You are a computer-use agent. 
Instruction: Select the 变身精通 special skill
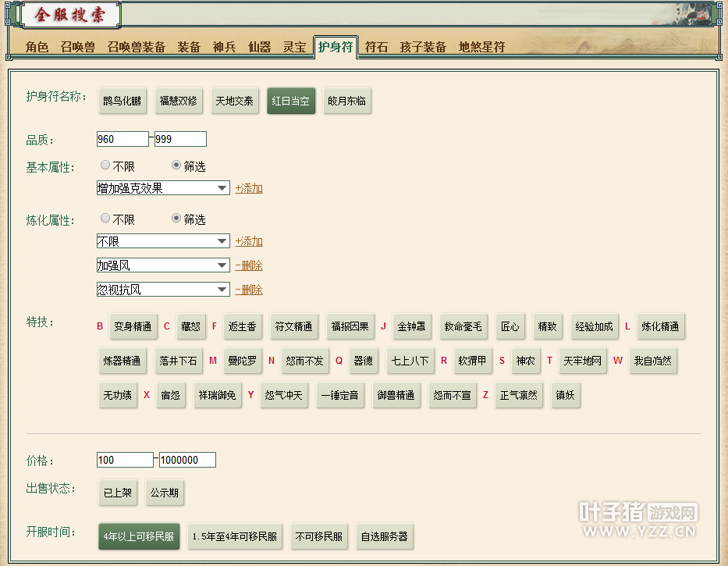[133, 326]
